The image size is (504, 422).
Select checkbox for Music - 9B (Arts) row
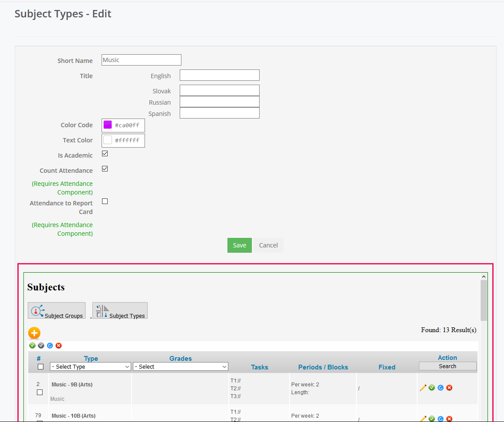pos(40,392)
